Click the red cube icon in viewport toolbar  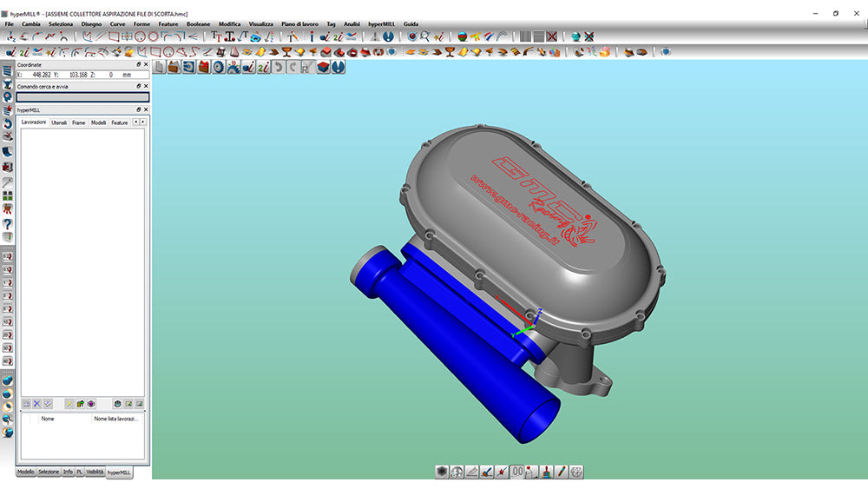pyautogui.click(x=323, y=67)
